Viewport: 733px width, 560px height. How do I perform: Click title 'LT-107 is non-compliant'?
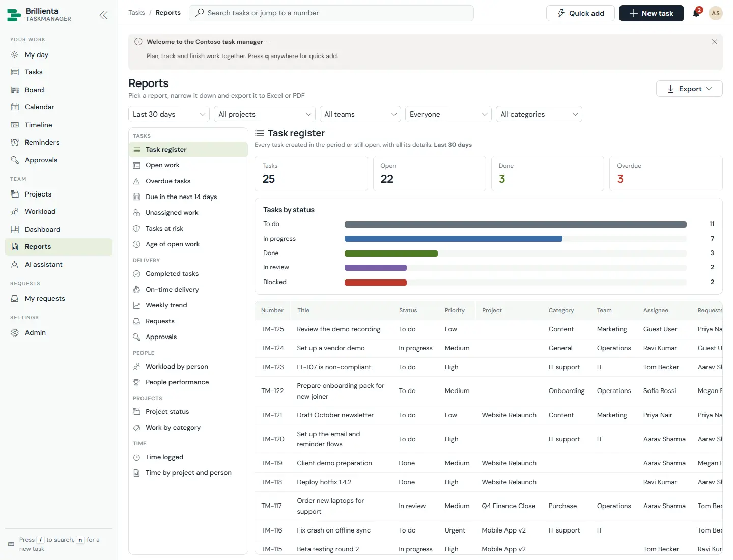[334, 367]
